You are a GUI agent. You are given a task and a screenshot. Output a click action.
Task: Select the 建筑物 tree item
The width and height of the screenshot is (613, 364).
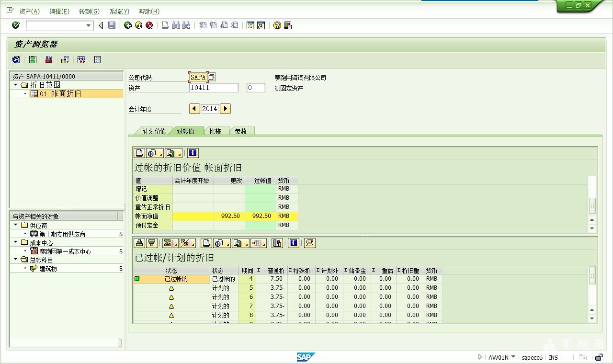(x=48, y=269)
